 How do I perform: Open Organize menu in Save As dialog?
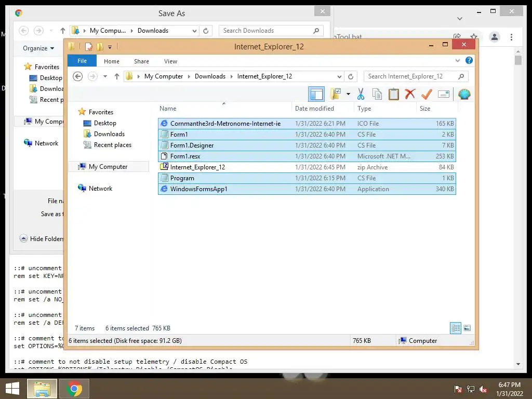(x=38, y=48)
